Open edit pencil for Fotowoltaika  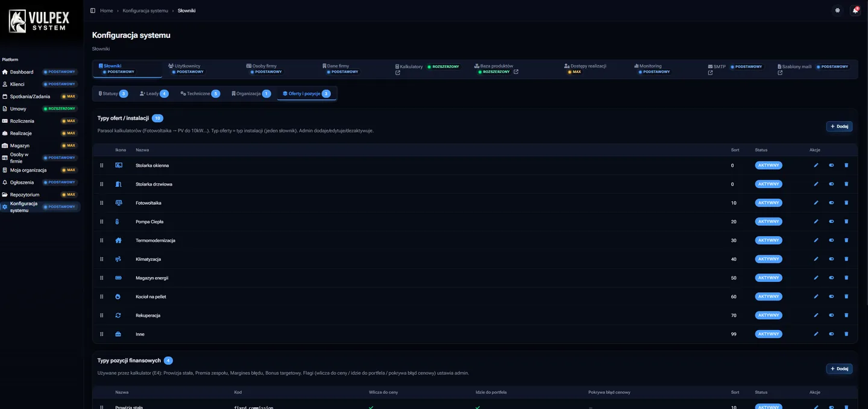(x=816, y=202)
